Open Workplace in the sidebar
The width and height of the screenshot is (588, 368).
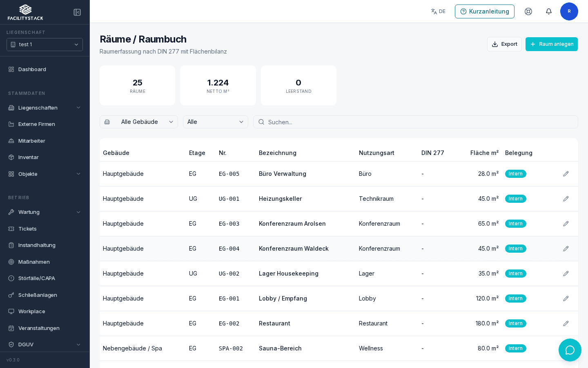tap(45, 311)
